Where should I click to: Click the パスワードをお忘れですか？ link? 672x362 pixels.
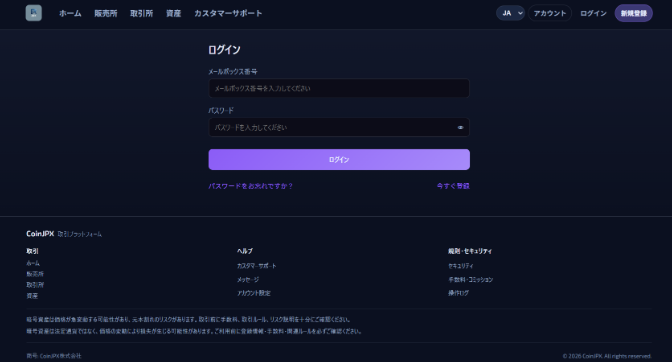coord(251,186)
